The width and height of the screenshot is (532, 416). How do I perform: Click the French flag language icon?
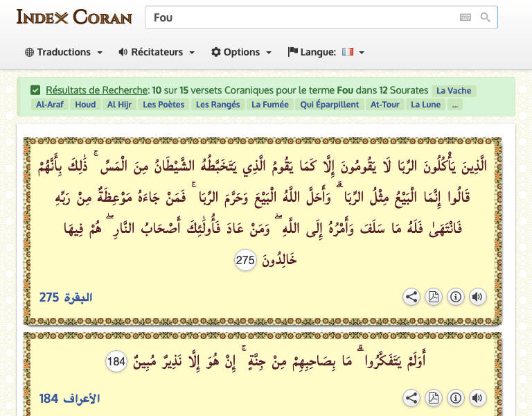click(x=348, y=51)
